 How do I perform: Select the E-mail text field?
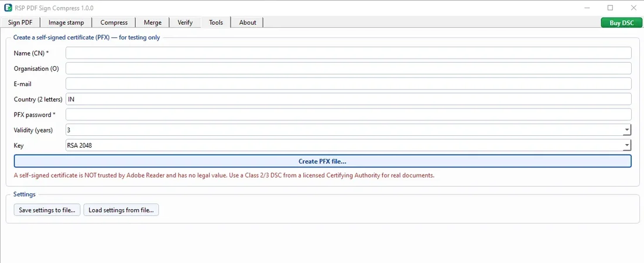tap(348, 83)
